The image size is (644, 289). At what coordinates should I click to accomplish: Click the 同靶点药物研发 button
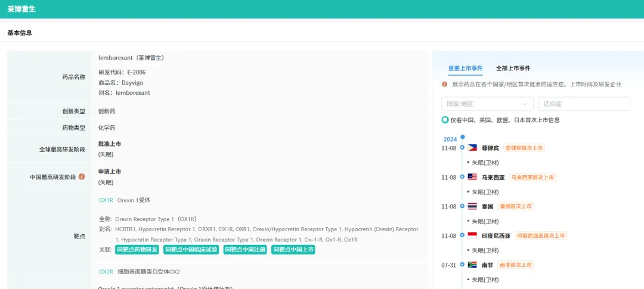(137, 250)
